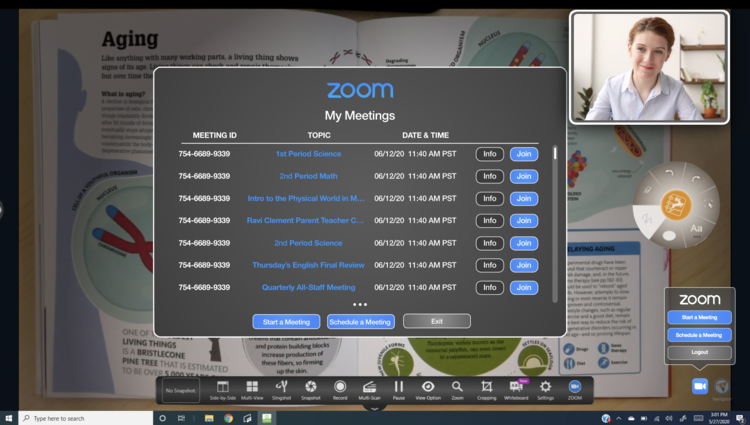This screenshot has width=750, height=425.
Task: Join the 2nd Period Math meeting
Action: (x=524, y=176)
